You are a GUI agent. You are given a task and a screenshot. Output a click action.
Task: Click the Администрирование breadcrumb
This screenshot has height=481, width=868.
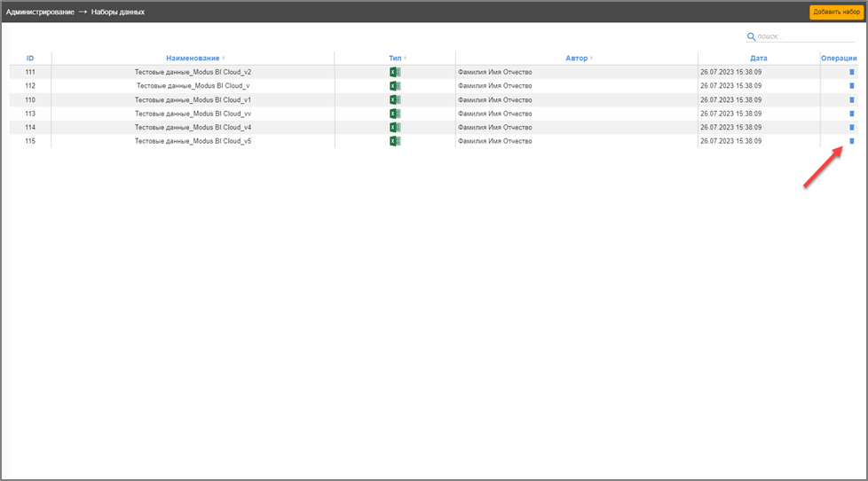point(40,12)
